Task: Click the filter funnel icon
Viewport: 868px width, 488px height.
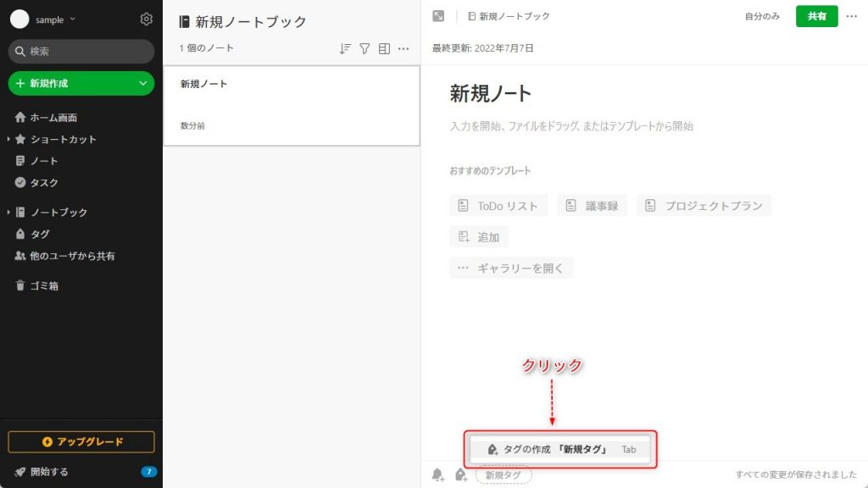Action: click(364, 48)
